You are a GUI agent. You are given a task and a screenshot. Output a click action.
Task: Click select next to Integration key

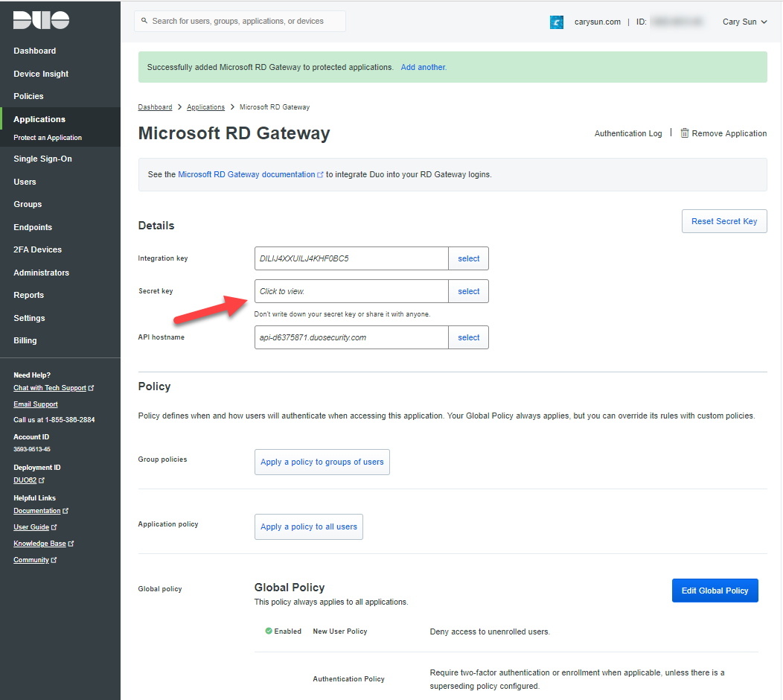pos(468,259)
